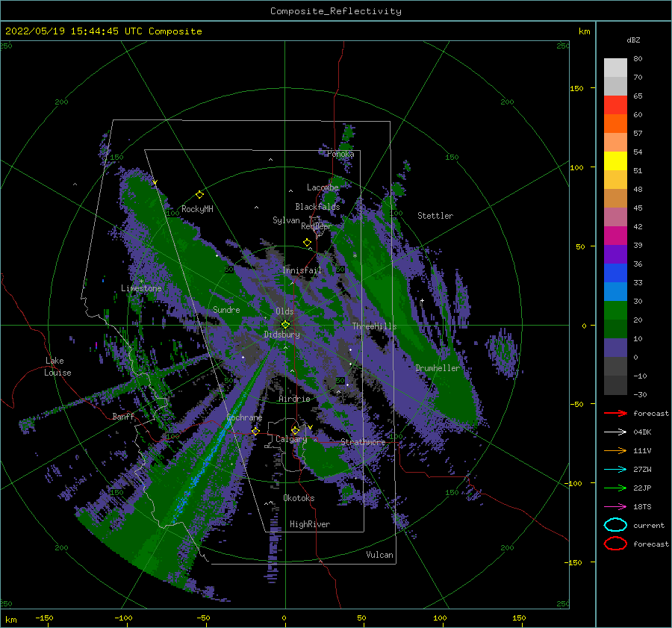This screenshot has width=672, height=628.
Task: Click the Limestone label
Action: pos(141,288)
